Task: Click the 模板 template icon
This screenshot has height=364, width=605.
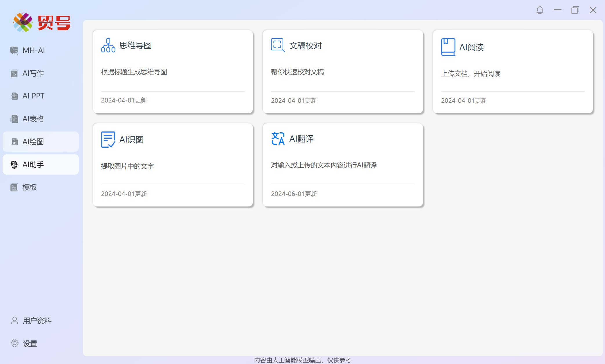Action: click(14, 187)
